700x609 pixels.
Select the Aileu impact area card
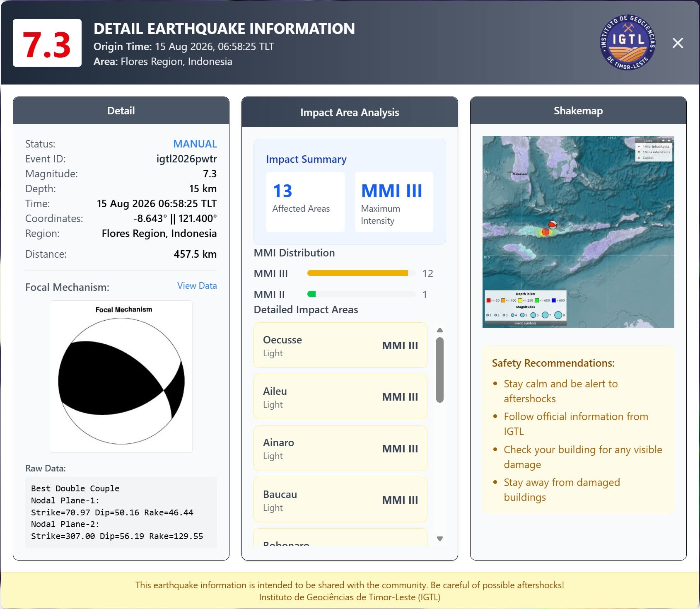point(340,396)
